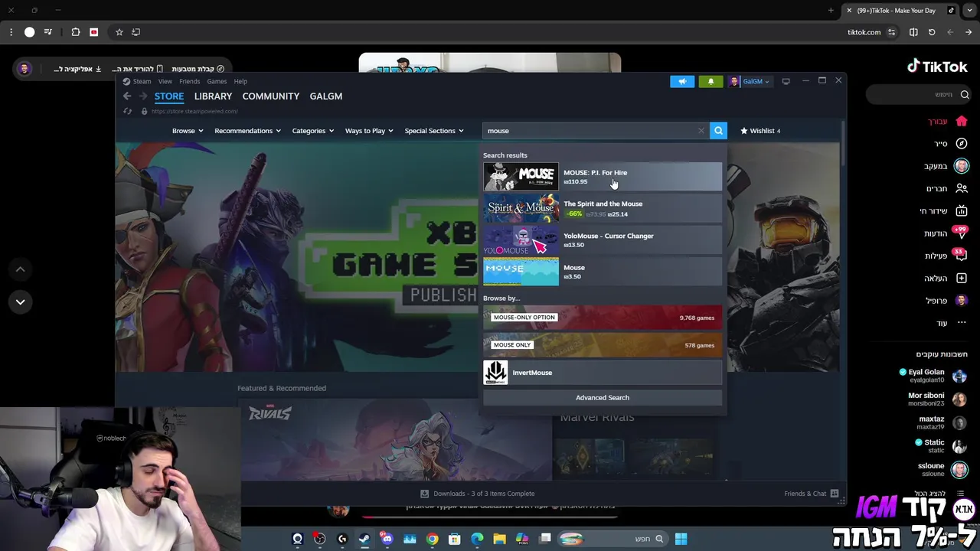Click the Advanced Search button
The image size is (980, 551).
click(603, 398)
